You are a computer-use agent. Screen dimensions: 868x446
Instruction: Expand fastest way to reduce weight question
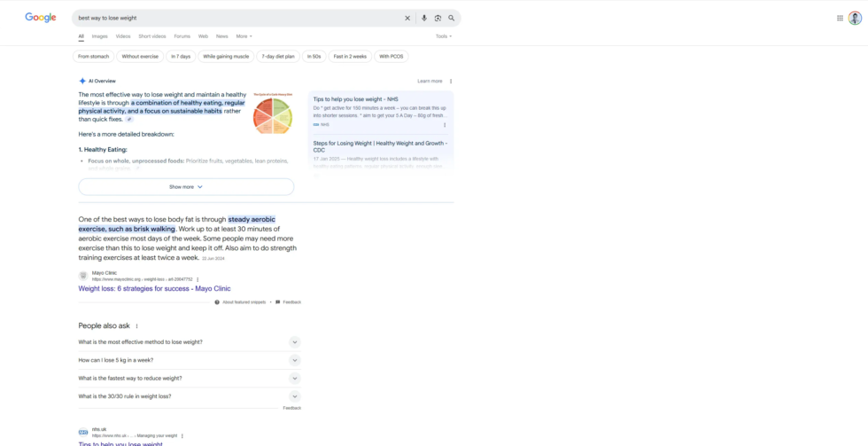point(190,379)
